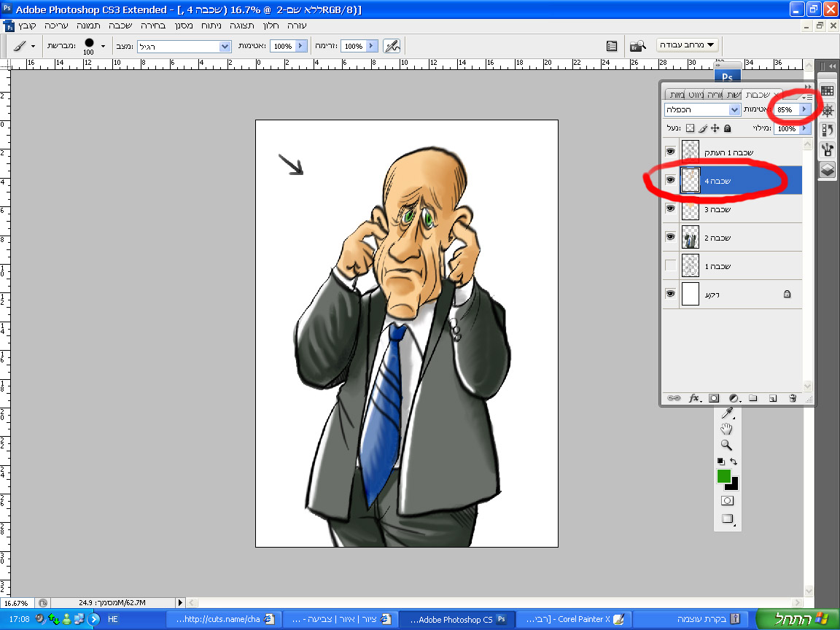840x630 pixels.
Task: Click the zoom percentage 16.67% field
Action: coord(16,603)
